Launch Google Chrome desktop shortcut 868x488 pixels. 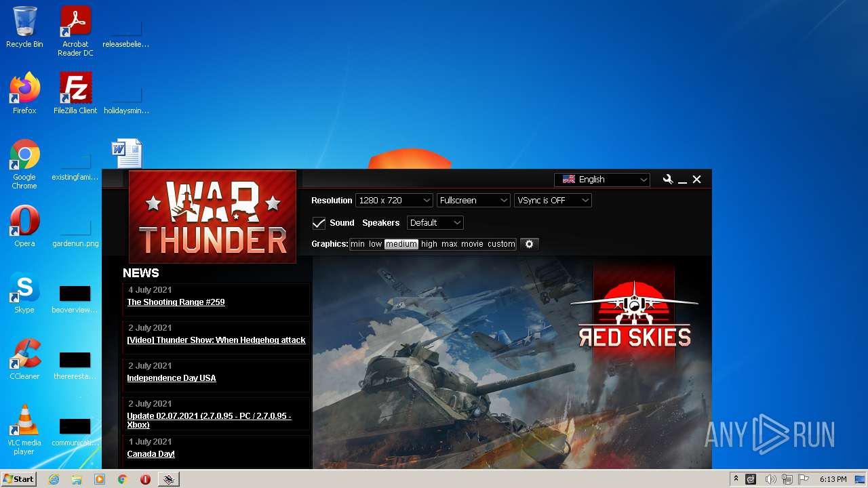tap(24, 164)
